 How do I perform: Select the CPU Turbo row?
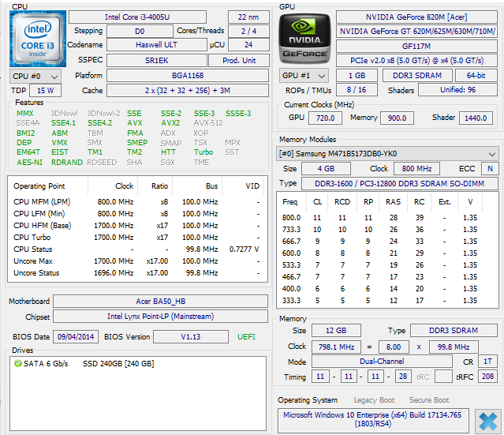pos(136,238)
